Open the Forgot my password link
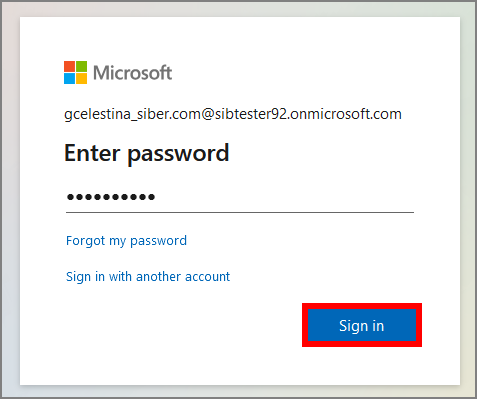The height and width of the screenshot is (399, 477). coord(126,241)
